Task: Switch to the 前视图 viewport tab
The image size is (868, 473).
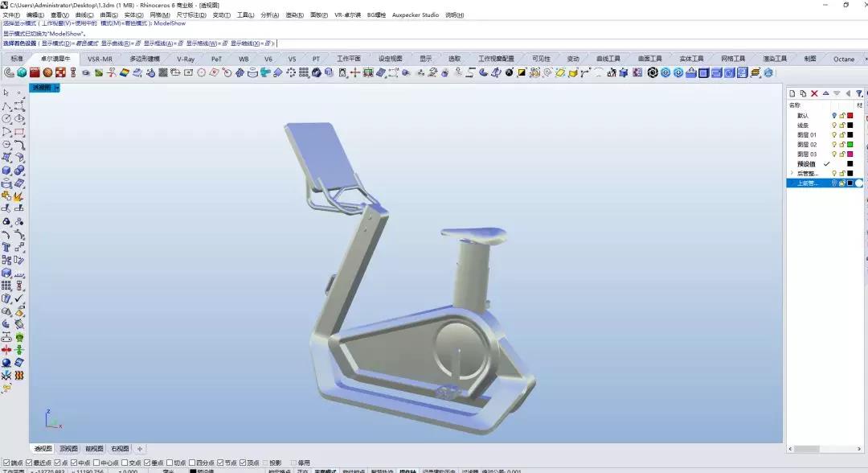Action: tap(94, 449)
